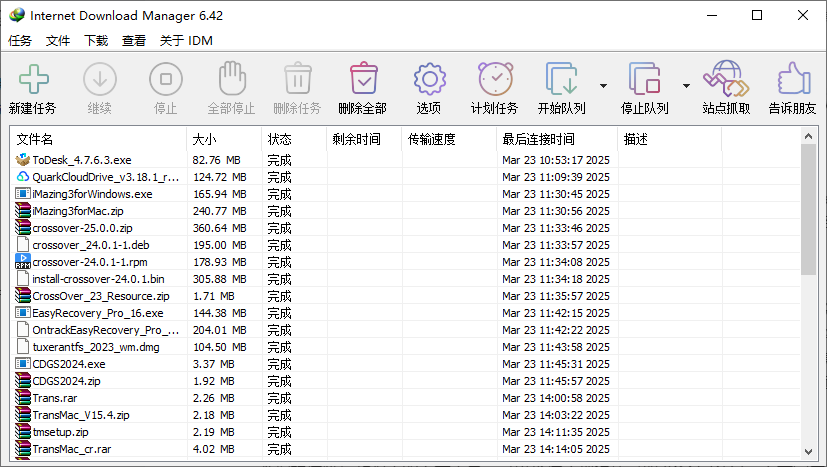827x467 pixels.
Task: Select tmsetup.zip file name
Action: (60, 432)
